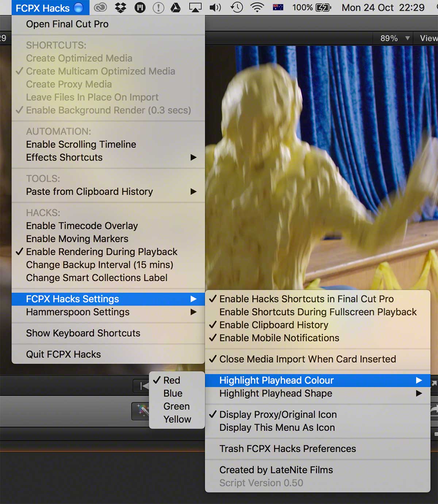This screenshot has height=504, width=438.
Task: Open the FCPX Hacks menu bar item
Action: coord(50,8)
